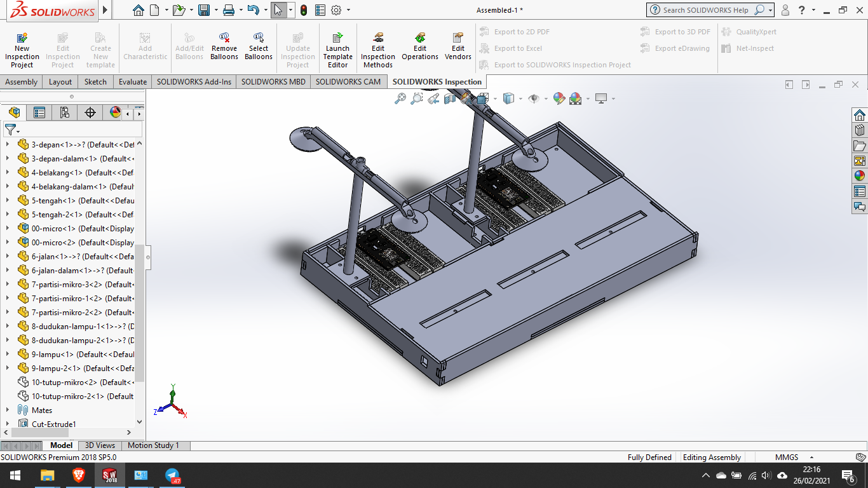The image size is (868, 488).
Task: Click the Undo arrow icon
Action: pyautogui.click(x=253, y=10)
